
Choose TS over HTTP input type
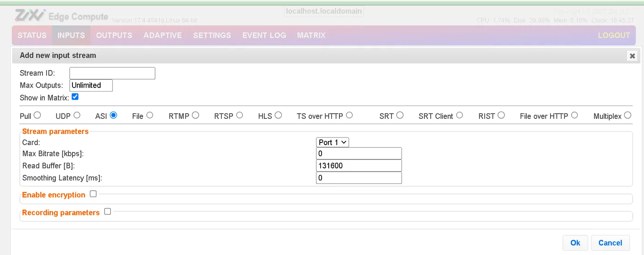[349, 115]
